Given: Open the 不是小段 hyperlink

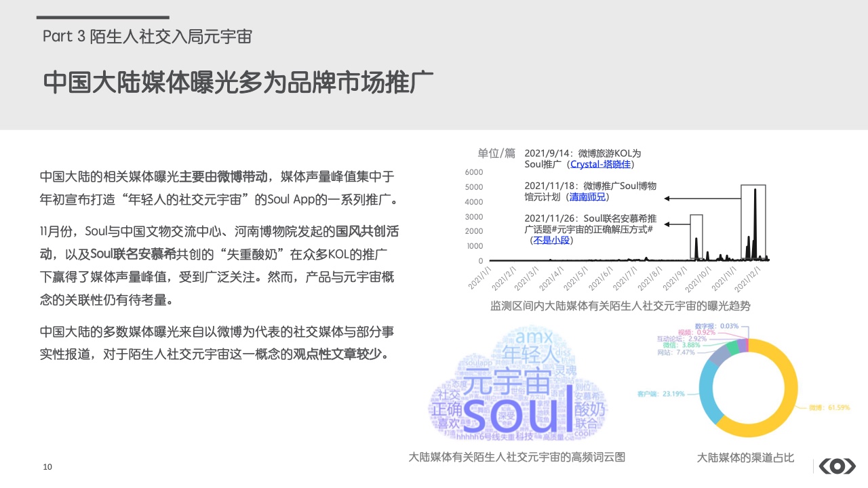Looking at the screenshot, I should [x=551, y=240].
